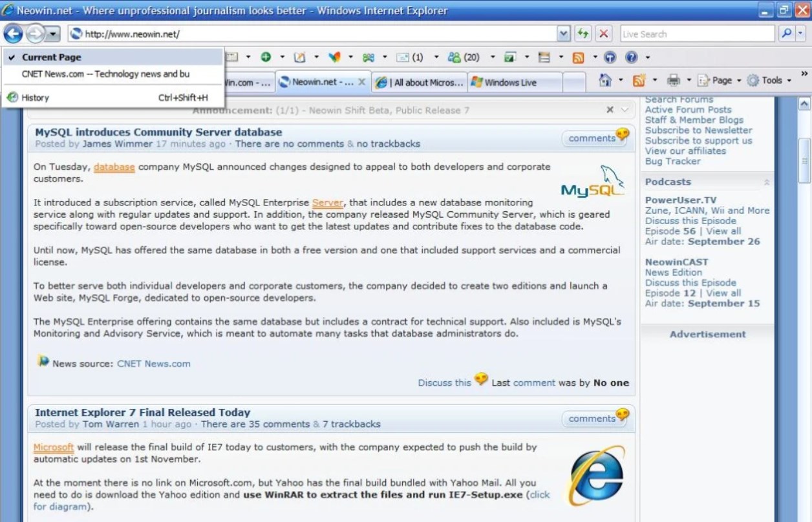The image size is (812, 522).
Task: Click the blue question mark help icon
Action: coord(631,57)
